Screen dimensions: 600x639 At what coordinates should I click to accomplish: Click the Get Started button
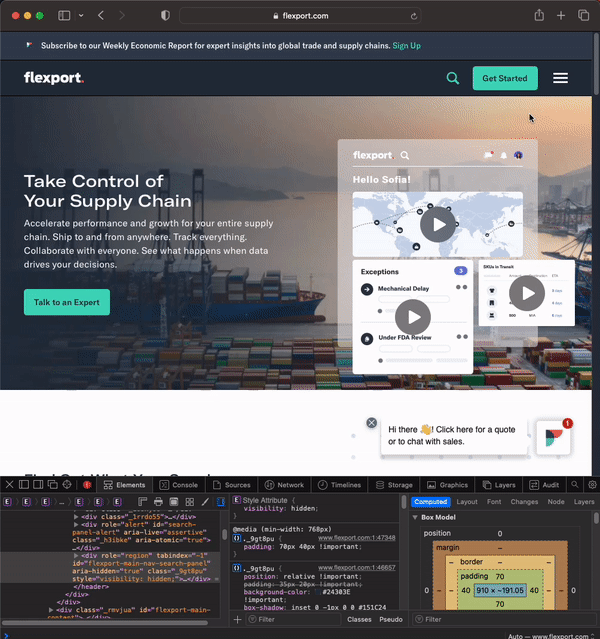point(505,78)
